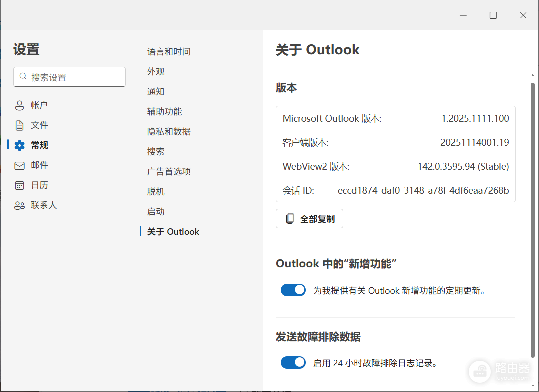Toggle the 24 小时故障排除日志记录 switch

click(x=293, y=363)
